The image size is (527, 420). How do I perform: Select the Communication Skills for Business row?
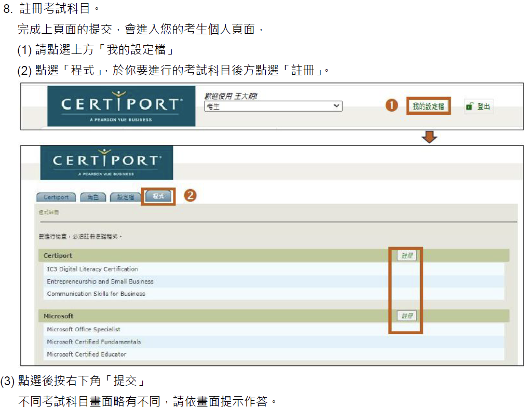274,294
